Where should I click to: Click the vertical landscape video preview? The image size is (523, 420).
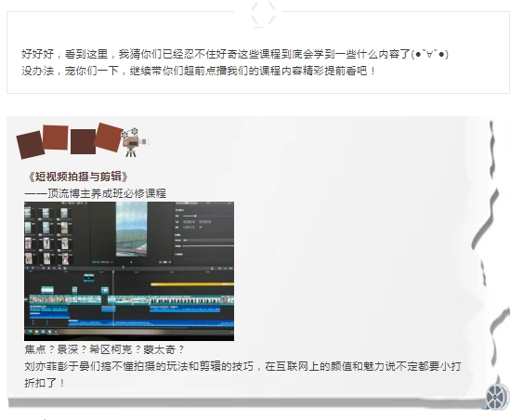131,230
